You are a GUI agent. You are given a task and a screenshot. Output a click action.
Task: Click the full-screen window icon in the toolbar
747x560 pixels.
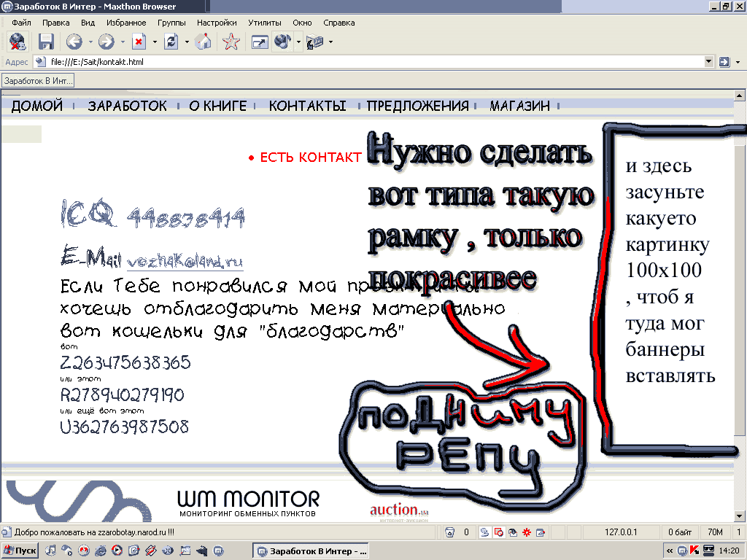[259, 42]
